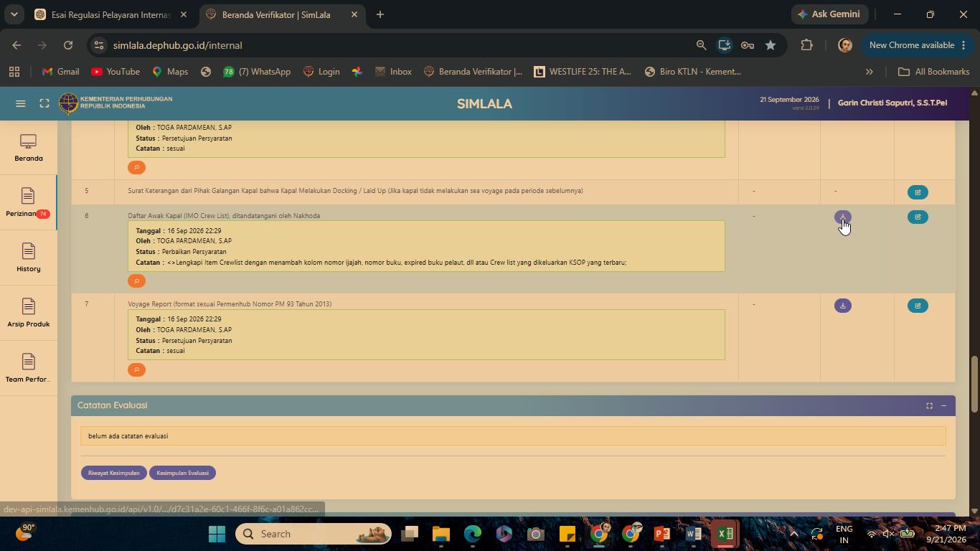Edit row 6 Daftar Awak Kapal entry
This screenshot has width=980, height=551.
[x=918, y=217]
